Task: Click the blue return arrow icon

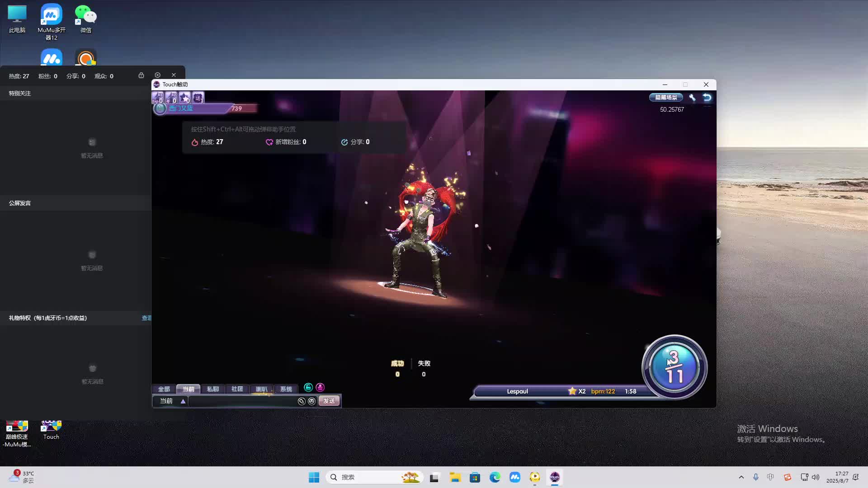Action: click(x=707, y=98)
